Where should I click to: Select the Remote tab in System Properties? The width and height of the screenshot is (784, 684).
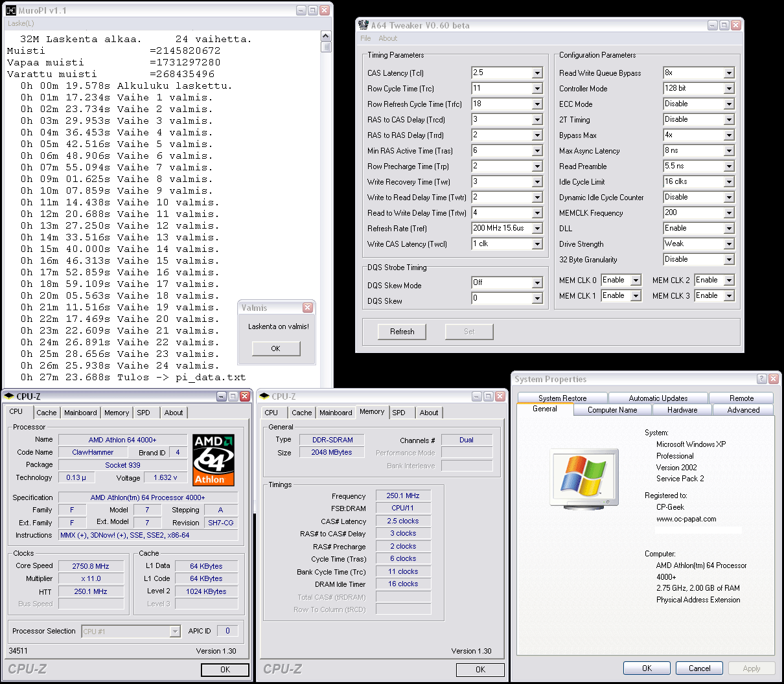pos(742,398)
